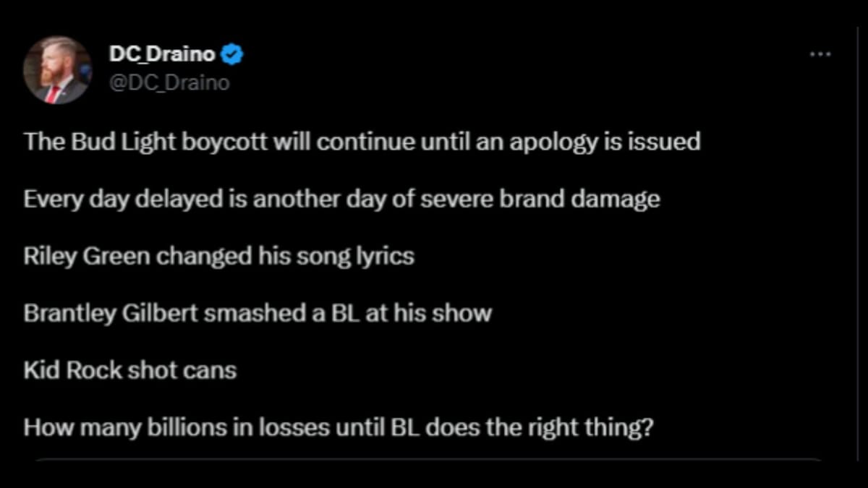Select the line mentioning Kid Rock
868x488 pixels.
pyautogui.click(x=130, y=369)
